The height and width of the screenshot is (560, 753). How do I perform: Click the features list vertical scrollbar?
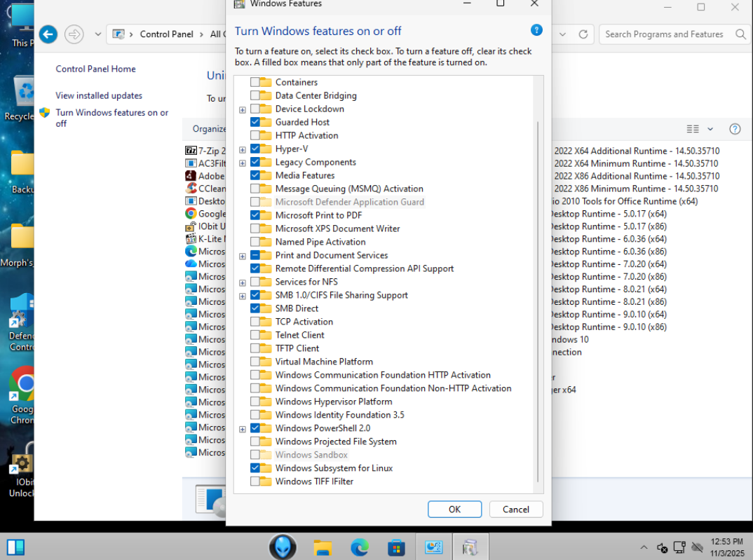pyautogui.click(x=538, y=280)
